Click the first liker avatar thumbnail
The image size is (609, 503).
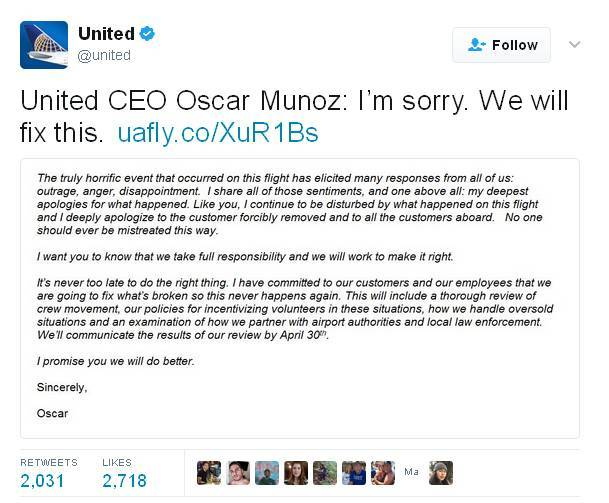(209, 473)
